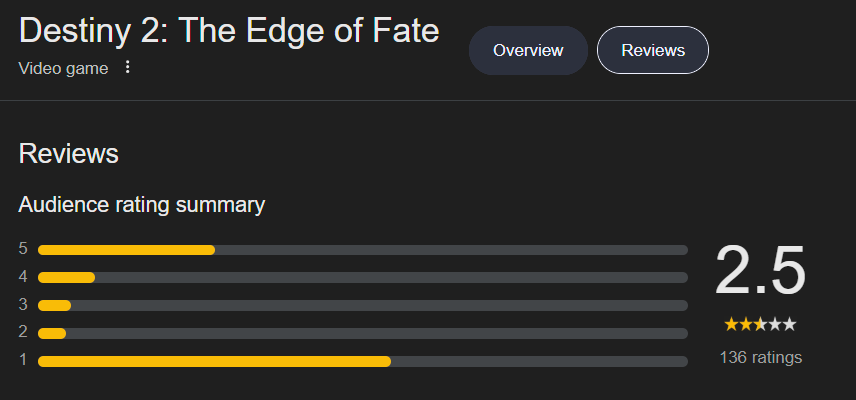
Task: Click the 136 ratings text
Action: [x=760, y=357]
